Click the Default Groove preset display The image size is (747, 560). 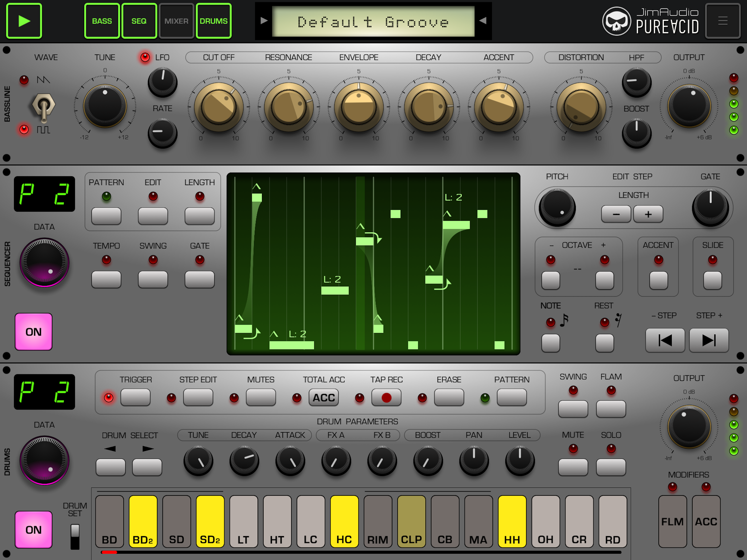pyautogui.click(x=373, y=22)
